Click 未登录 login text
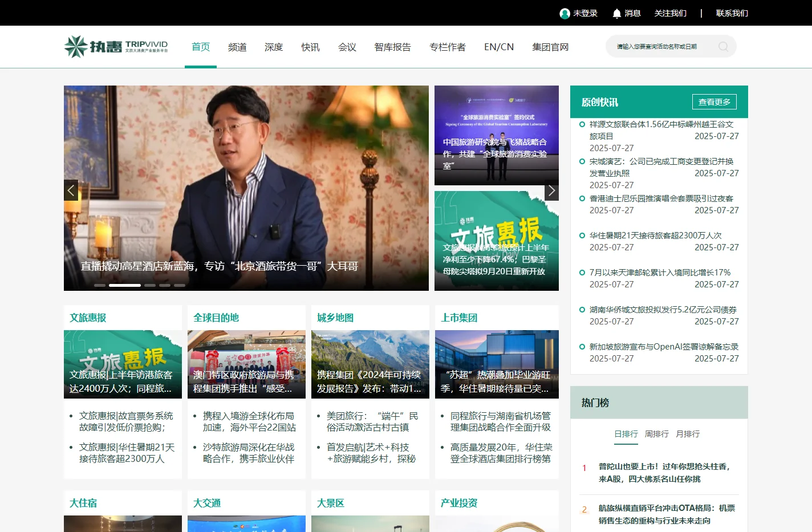 coord(585,13)
